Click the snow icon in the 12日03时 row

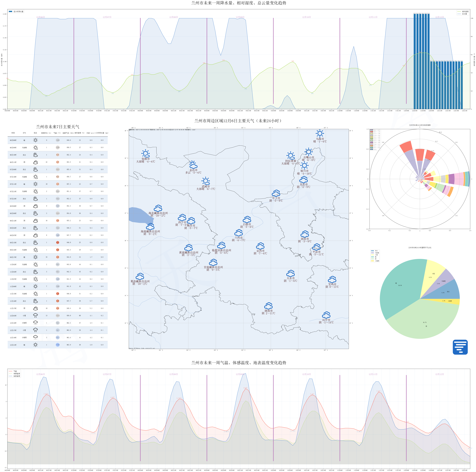pyautogui.click(x=35, y=315)
